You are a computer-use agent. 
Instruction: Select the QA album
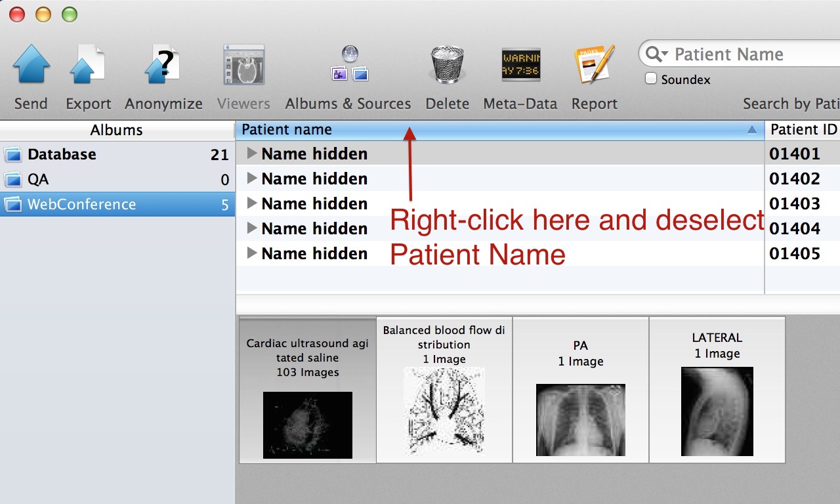117,179
